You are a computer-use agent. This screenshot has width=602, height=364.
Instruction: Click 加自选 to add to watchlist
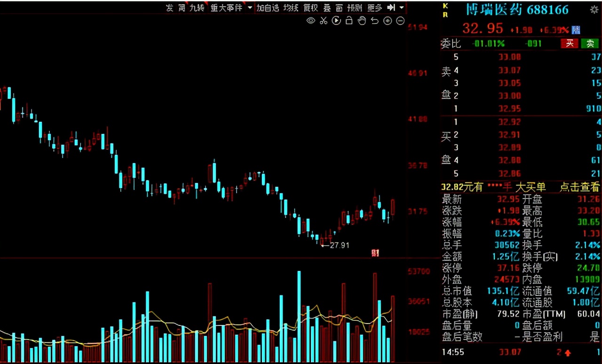pyautogui.click(x=268, y=8)
